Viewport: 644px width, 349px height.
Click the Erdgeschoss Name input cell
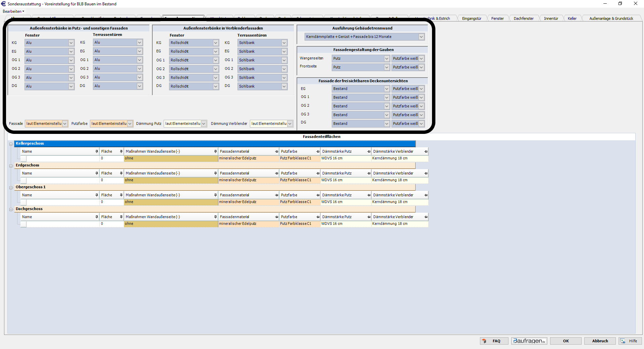coord(63,180)
